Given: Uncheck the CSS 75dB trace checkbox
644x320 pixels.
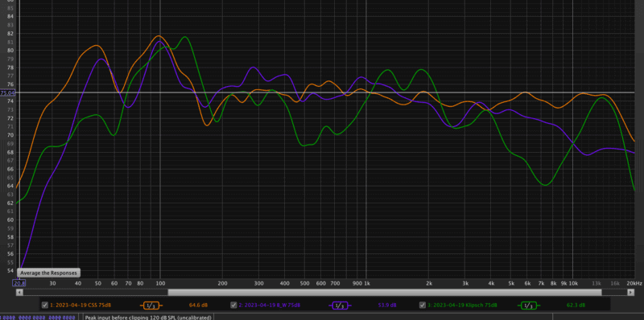Looking at the screenshot, I should [x=45, y=305].
